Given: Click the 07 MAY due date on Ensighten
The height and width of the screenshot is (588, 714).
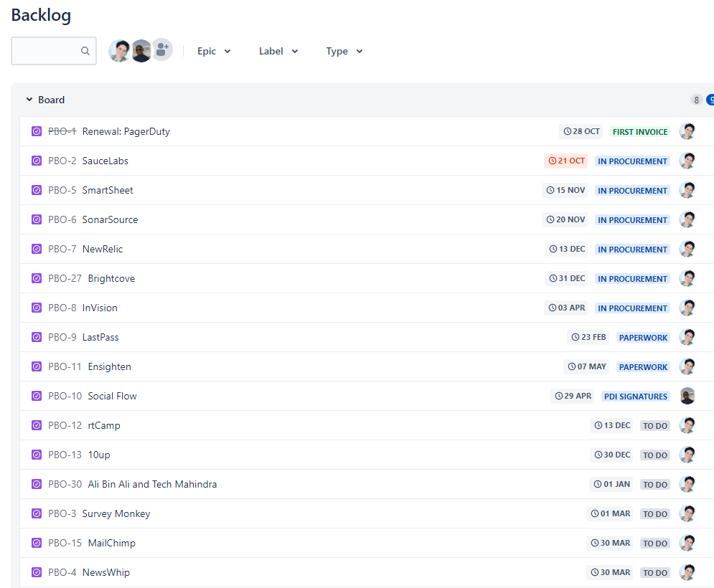Looking at the screenshot, I should coord(586,366).
